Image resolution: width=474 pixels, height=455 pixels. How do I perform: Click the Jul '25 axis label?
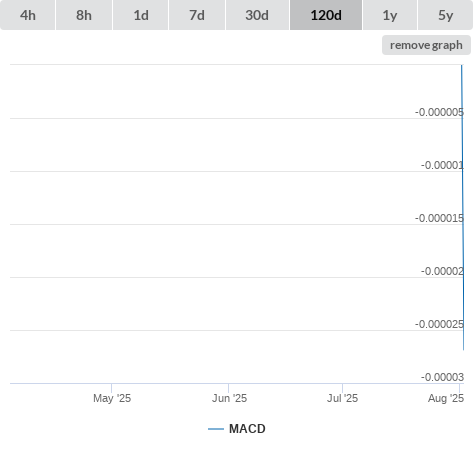tap(342, 398)
